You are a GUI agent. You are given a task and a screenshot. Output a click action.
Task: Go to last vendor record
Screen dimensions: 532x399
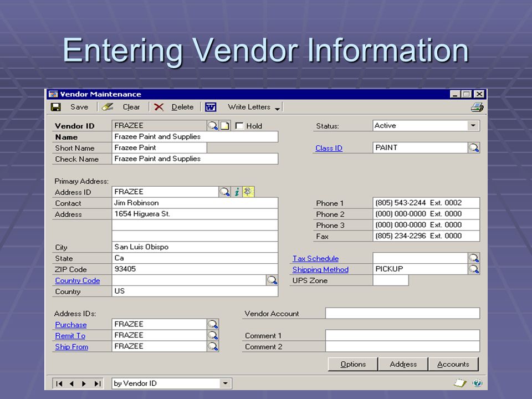click(x=98, y=383)
